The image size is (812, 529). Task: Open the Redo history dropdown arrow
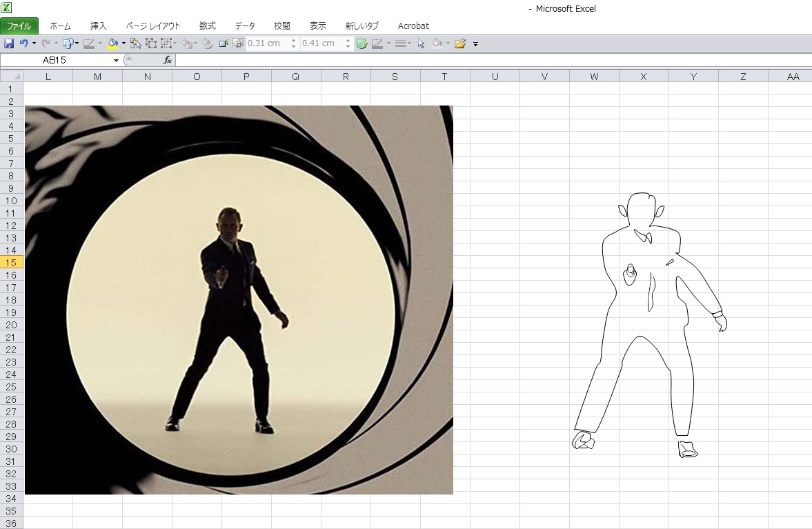(55, 43)
